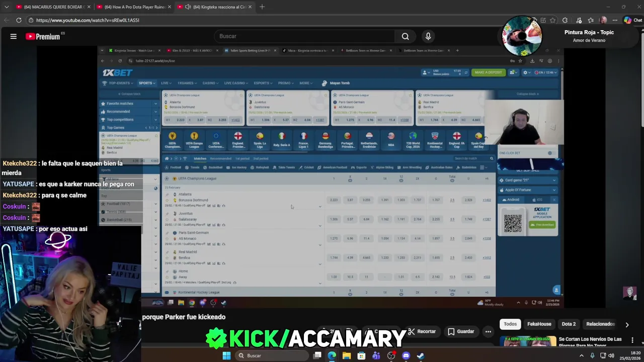Open the LIVE dropdown in 1xBet nav
644x362 pixels.
click(x=166, y=83)
